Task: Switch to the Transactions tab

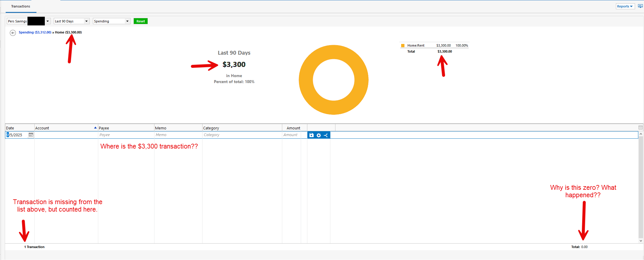Action: 21,6
